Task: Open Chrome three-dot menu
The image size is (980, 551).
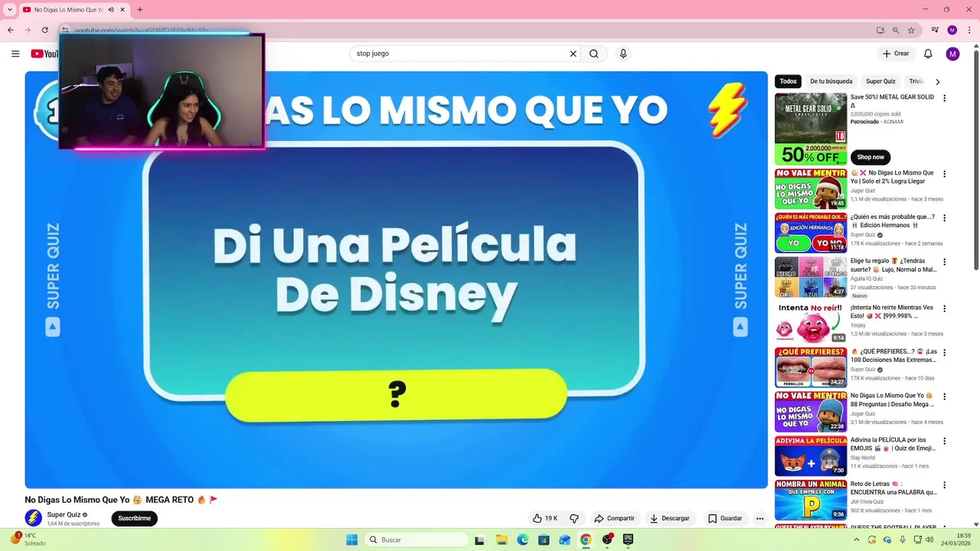Action: point(969,30)
